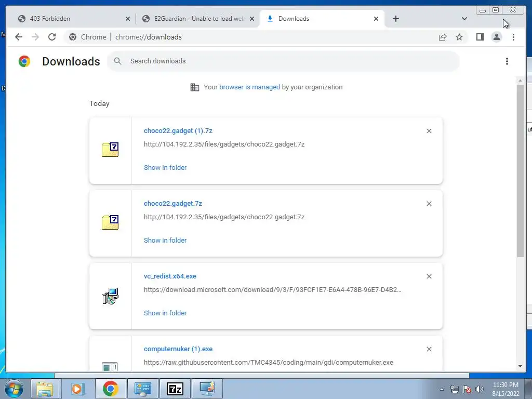The width and height of the screenshot is (532, 399).
Task: Close the Downloads tab
Action: [376, 19]
